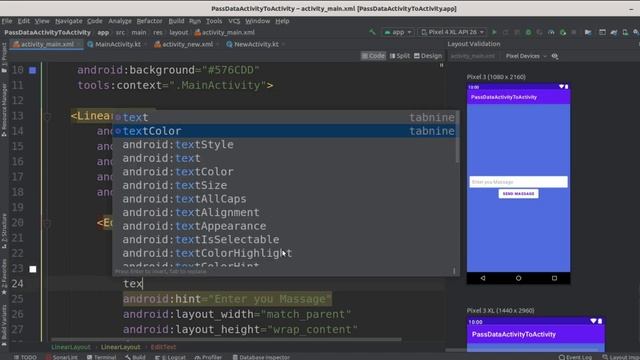640x360 pixels.
Task: Open the AVD Manager icon
Action: [625, 32]
